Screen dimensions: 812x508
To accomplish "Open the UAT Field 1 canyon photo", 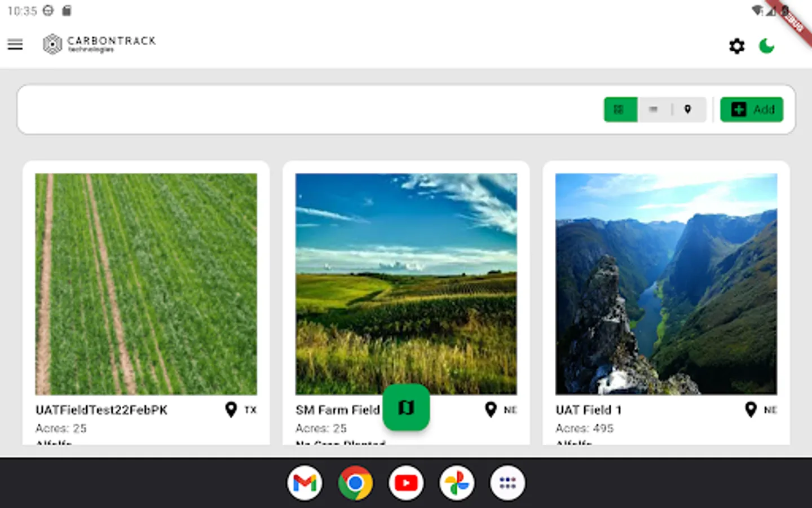I will point(666,284).
